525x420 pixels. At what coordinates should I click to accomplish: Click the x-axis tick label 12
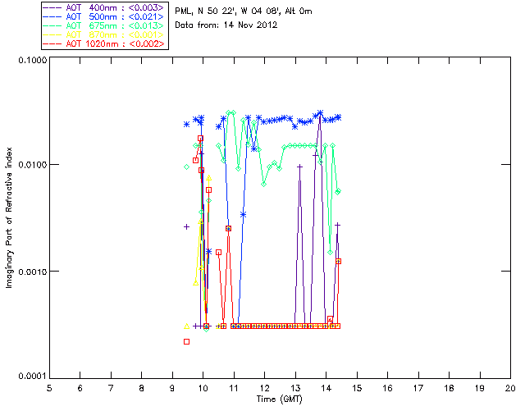264,388
